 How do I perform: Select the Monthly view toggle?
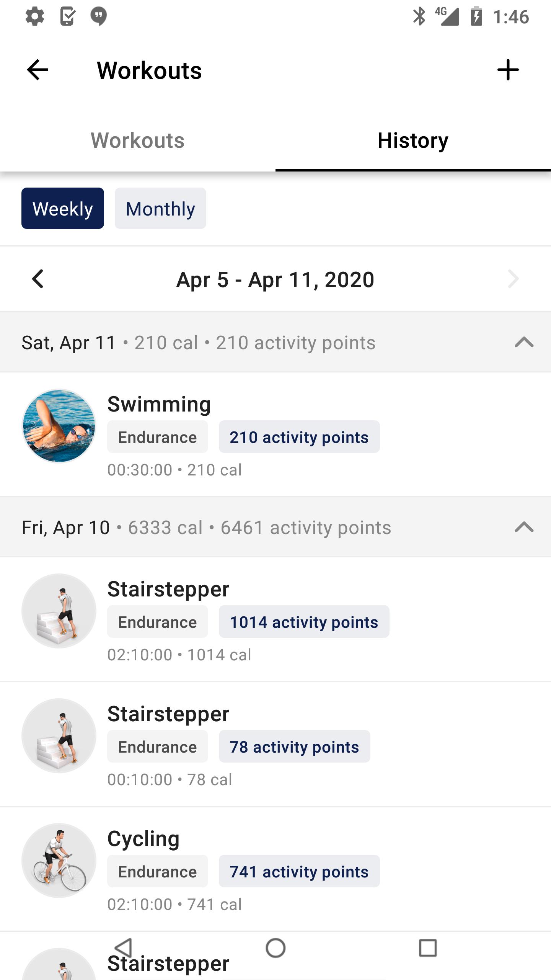point(160,208)
